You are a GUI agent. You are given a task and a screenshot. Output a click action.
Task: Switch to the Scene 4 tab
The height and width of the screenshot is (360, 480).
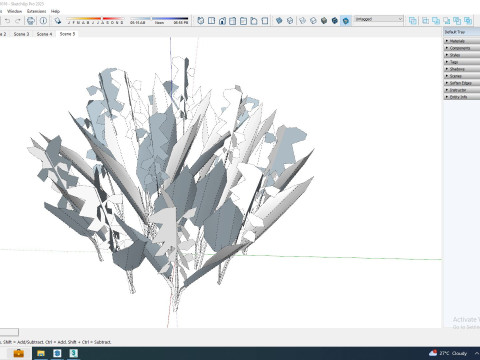click(44, 34)
